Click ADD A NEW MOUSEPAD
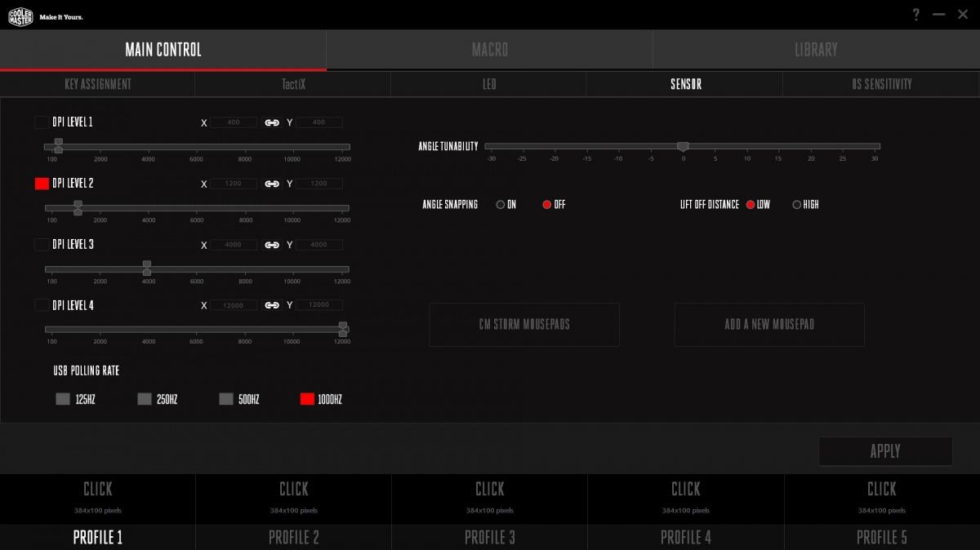Image resolution: width=980 pixels, height=550 pixels. pyautogui.click(x=769, y=325)
